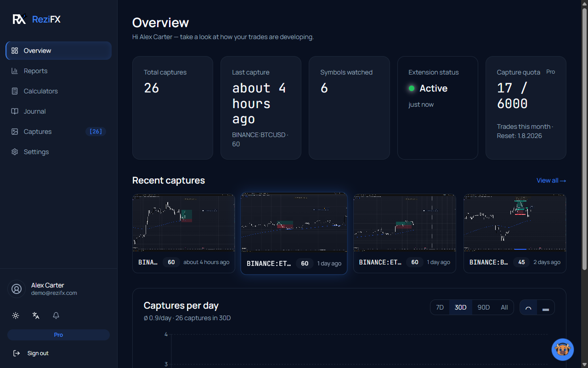The height and width of the screenshot is (368, 588).
Task: Click the green Active status dot
Action: tap(412, 88)
